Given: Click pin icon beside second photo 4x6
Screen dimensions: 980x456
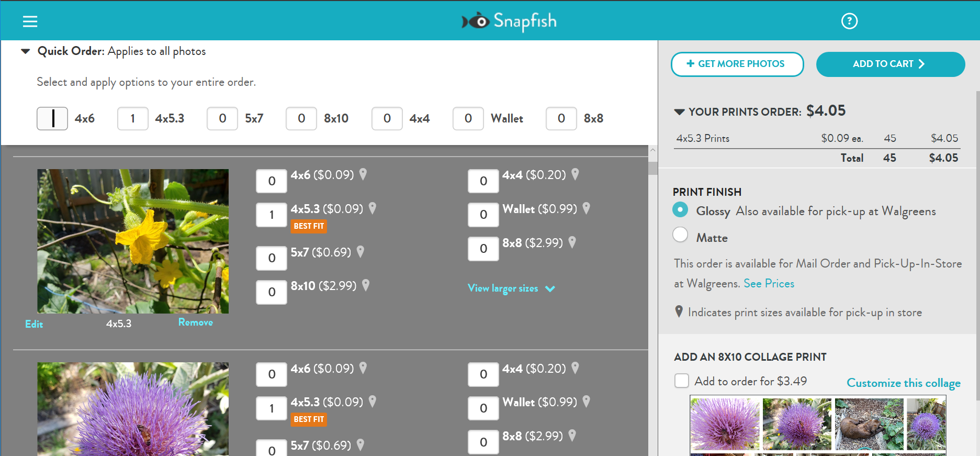Looking at the screenshot, I should [x=363, y=368].
